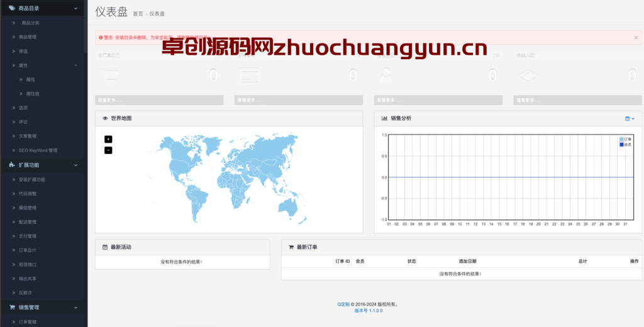Click the 会员 column header in orders table
The image size is (644, 327).
pos(360,261)
